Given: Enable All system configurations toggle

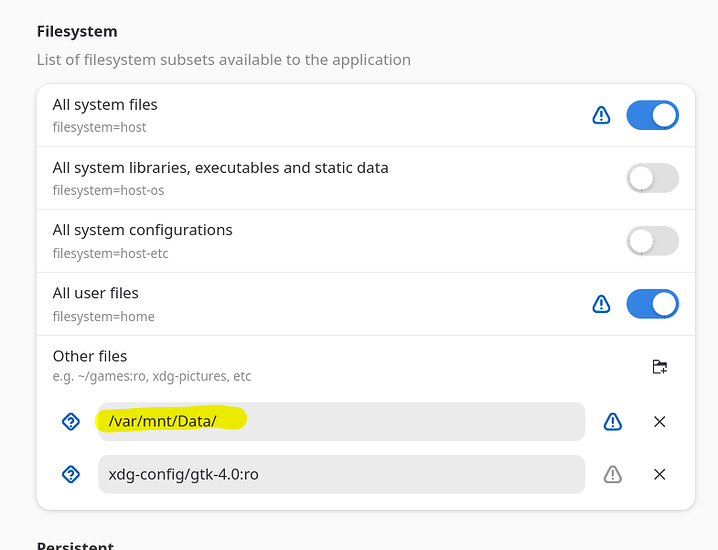Looking at the screenshot, I should point(652,241).
